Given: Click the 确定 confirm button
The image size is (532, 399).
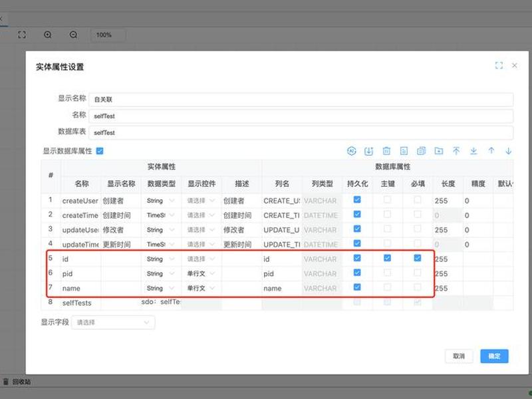Looking at the screenshot, I should (x=494, y=356).
